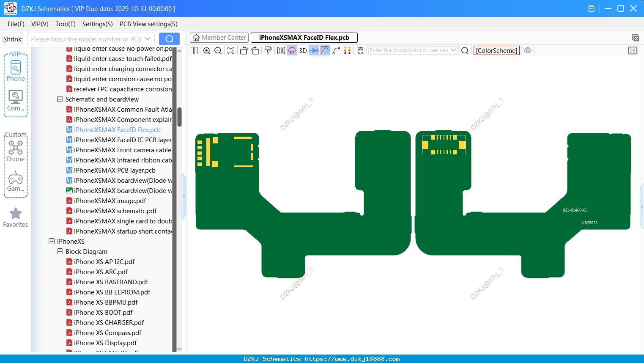Collapse the iPhoneXS tree node
Image resolution: width=644 pixels, height=363 pixels.
[x=52, y=242]
